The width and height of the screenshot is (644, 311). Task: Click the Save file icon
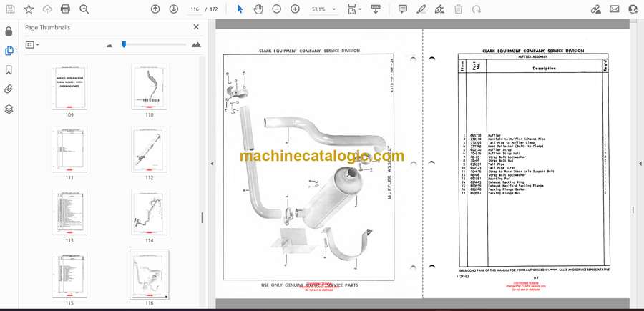[10, 9]
